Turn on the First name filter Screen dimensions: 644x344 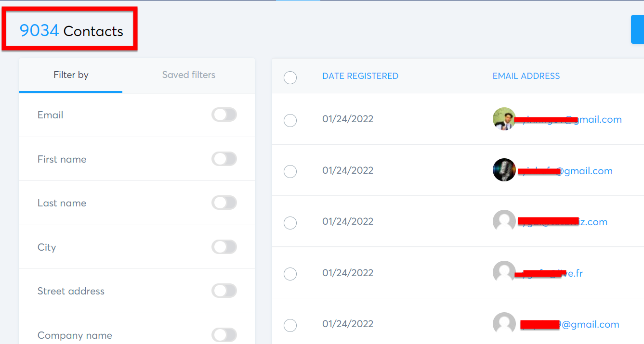224,159
